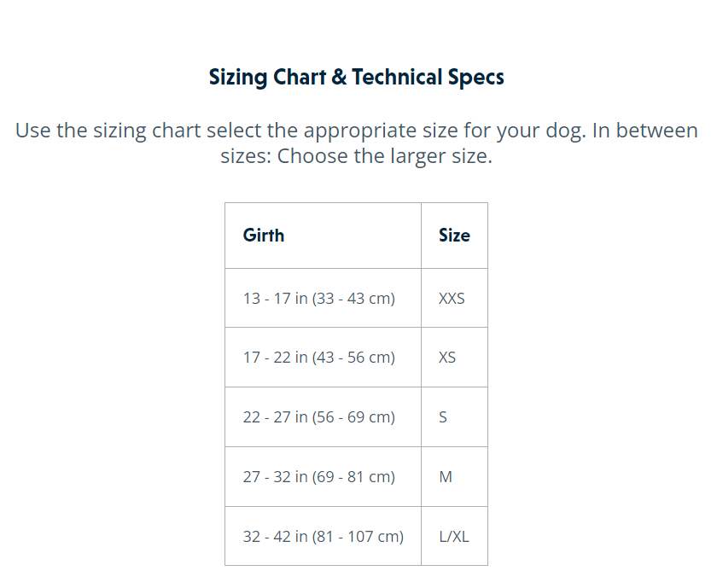Image resolution: width=723 pixels, height=588 pixels.
Task: Select the L/XL size cell
Action: tap(453, 537)
